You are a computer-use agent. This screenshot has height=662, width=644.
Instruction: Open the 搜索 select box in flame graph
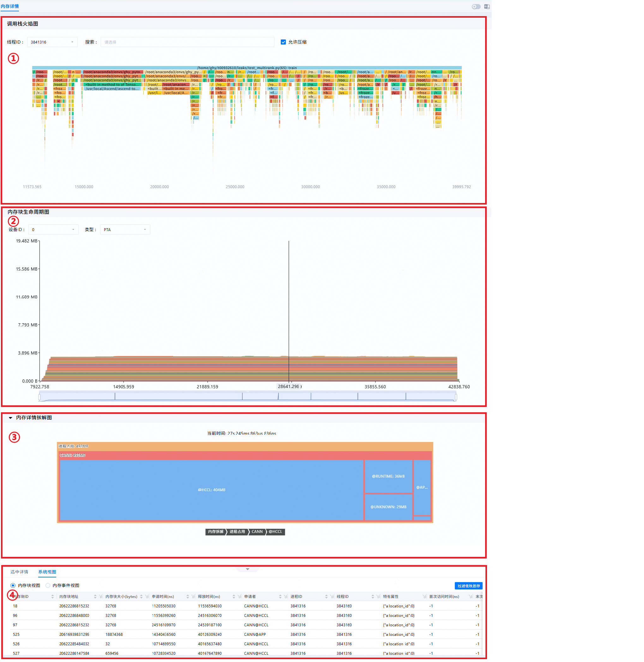(187, 42)
